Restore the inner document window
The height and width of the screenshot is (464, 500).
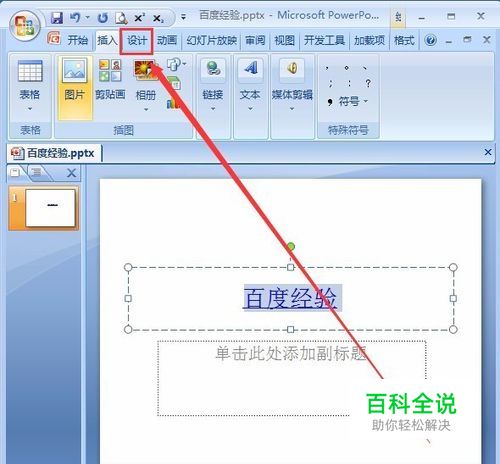(467, 40)
